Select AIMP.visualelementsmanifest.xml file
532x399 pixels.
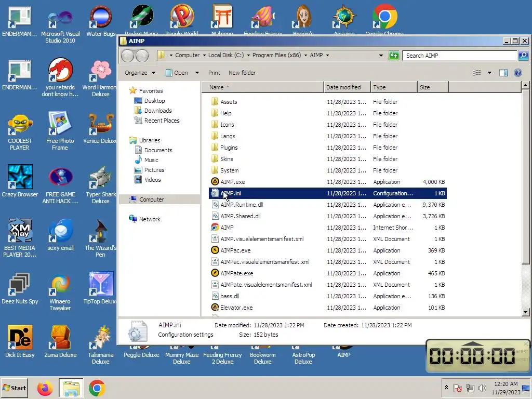click(x=258, y=239)
